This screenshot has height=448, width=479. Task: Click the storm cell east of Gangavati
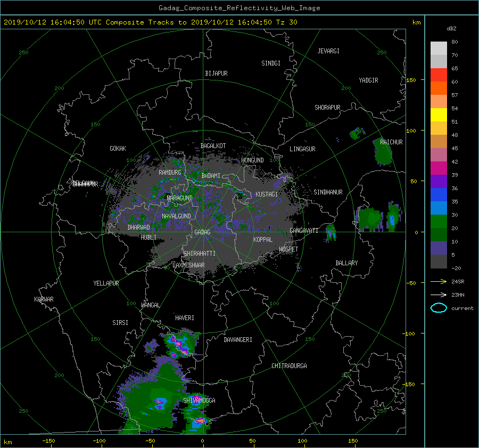pyautogui.click(x=331, y=233)
